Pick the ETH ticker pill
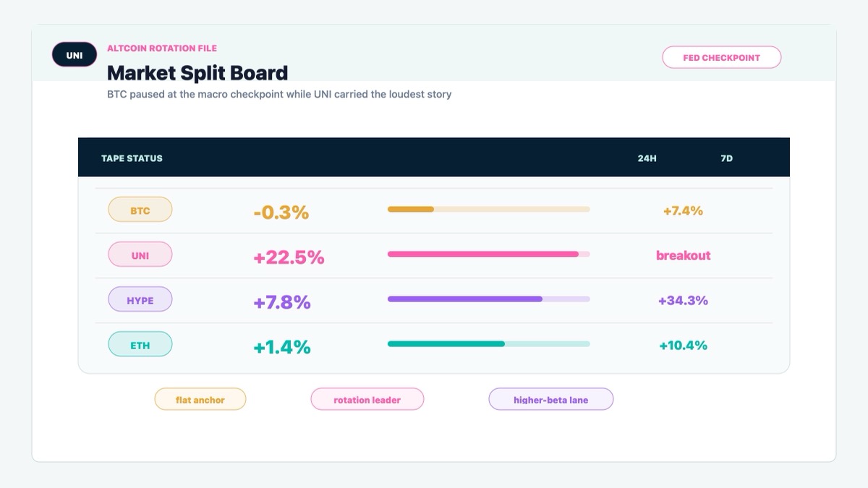 pyautogui.click(x=140, y=344)
